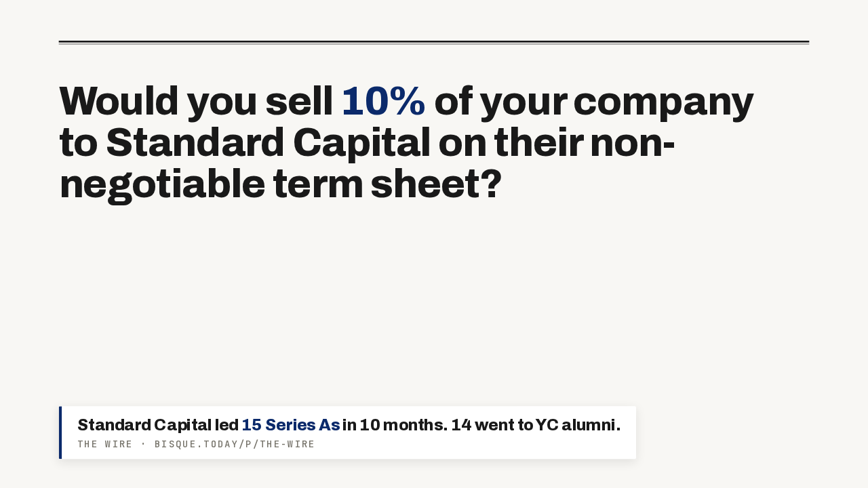Click the blue accent bar on the callout card
Screen dimensions: 868x488
(60, 432)
